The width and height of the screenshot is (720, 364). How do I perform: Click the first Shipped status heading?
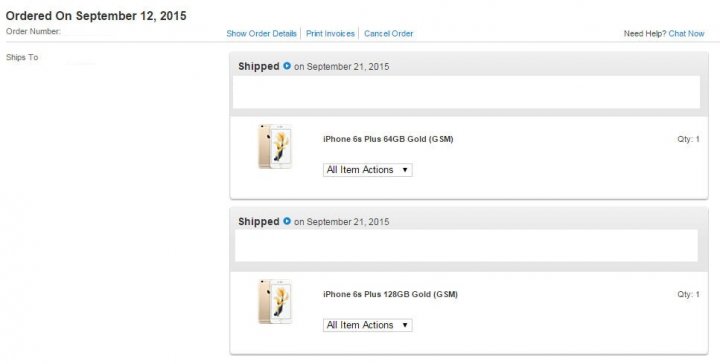tap(259, 66)
